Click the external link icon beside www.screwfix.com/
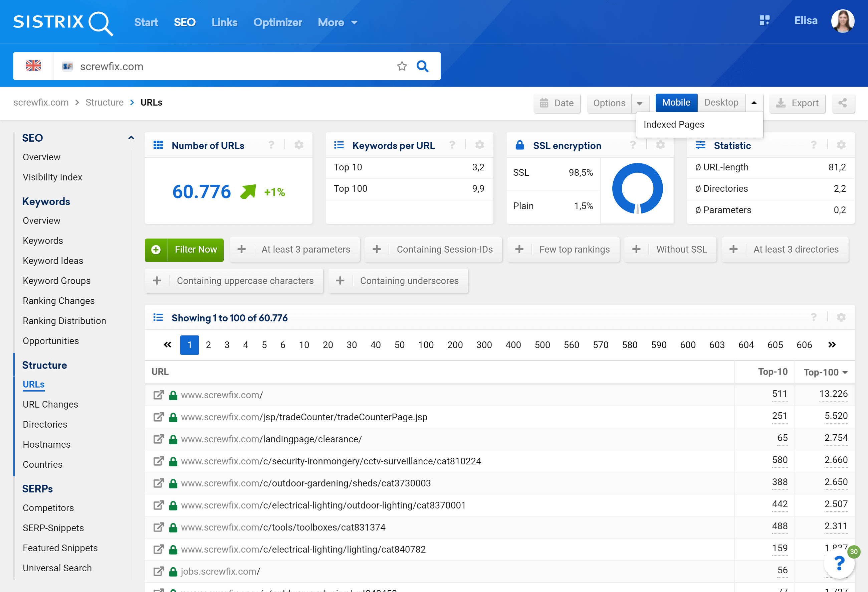 pyautogui.click(x=159, y=395)
